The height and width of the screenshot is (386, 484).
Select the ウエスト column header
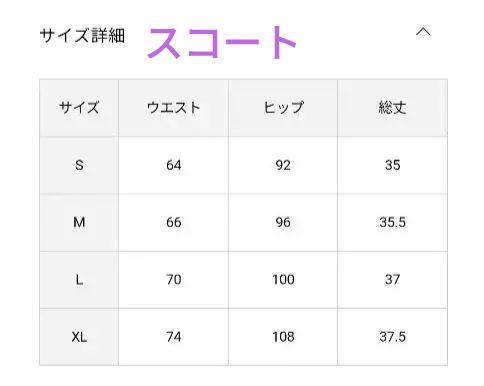173,108
